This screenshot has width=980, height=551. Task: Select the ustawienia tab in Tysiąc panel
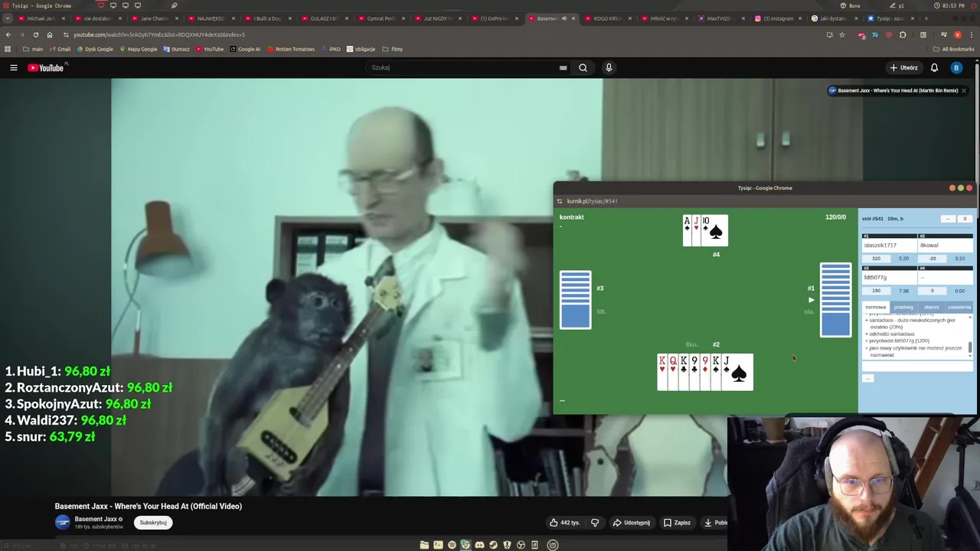coord(959,307)
